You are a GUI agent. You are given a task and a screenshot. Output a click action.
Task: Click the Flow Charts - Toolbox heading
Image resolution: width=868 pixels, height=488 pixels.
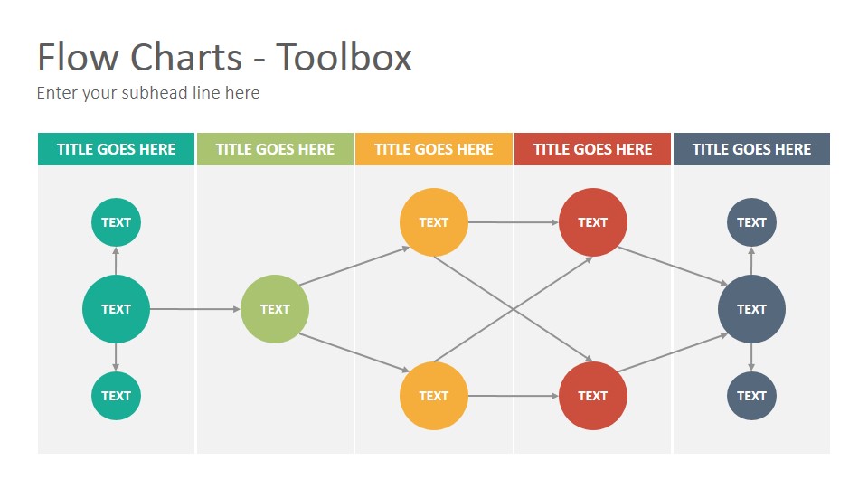coord(225,57)
